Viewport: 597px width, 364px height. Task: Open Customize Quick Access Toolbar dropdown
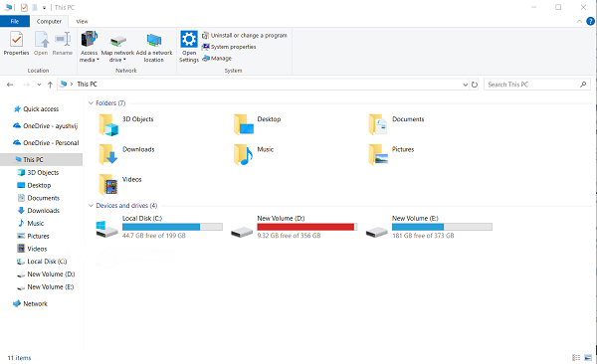tap(44, 8)
